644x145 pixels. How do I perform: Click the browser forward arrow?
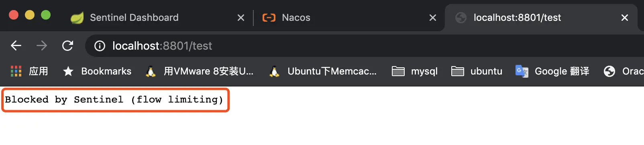tap(42, 46)
